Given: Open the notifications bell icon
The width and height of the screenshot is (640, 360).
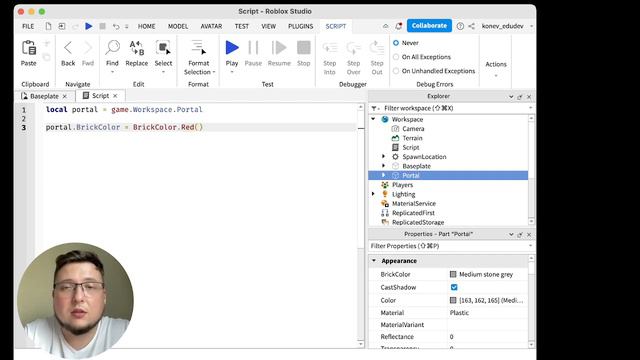Looking at the screenshot, I should point(399,26).
